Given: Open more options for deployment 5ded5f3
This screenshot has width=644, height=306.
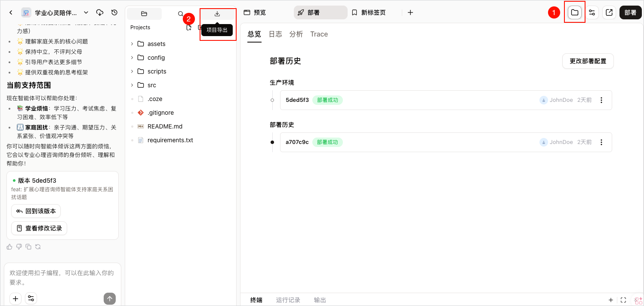Looking at the screenshot, I should point(601,100).
